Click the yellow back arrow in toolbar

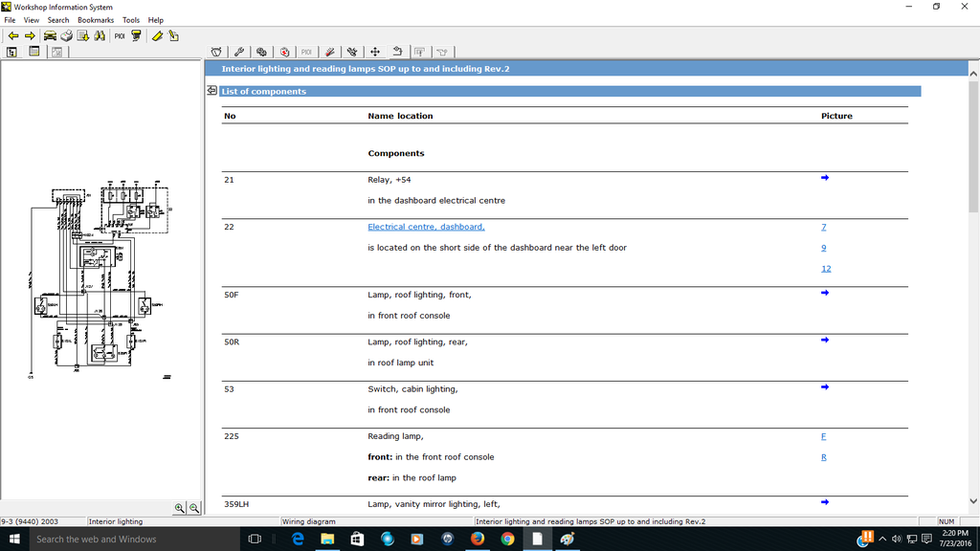pyautogui.click(x=12, y=35)
